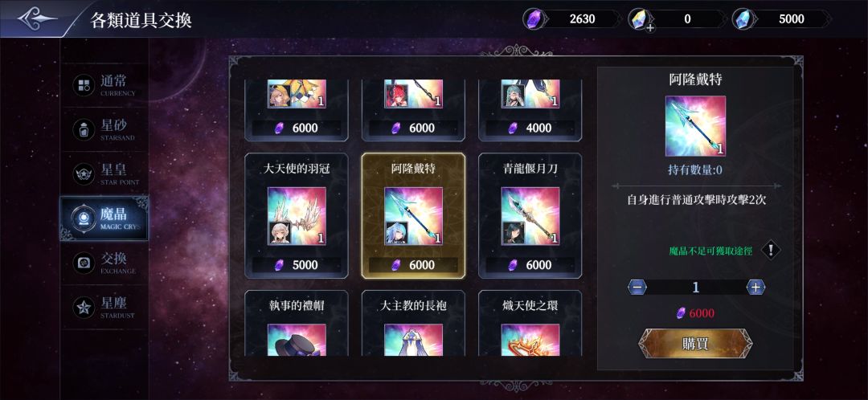
Task: Open the 星砂 Starsand tab
Action: click(x=104, y=129)
